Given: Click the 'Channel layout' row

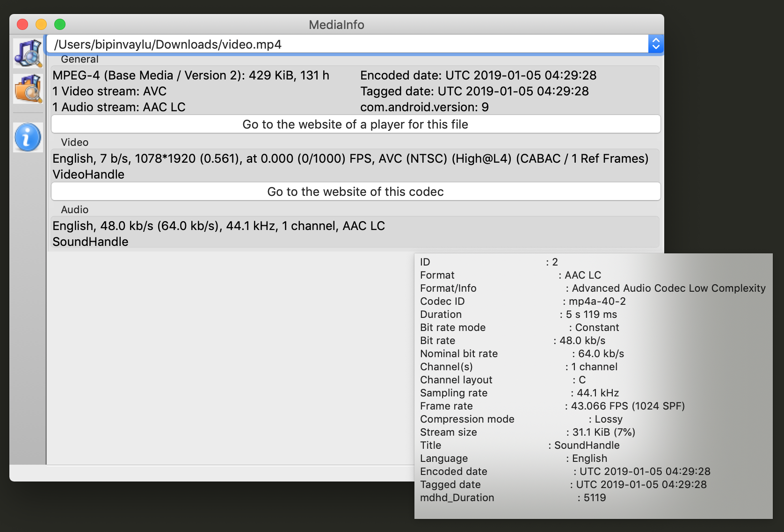Looking at the screenshot, I should [503, 380].
